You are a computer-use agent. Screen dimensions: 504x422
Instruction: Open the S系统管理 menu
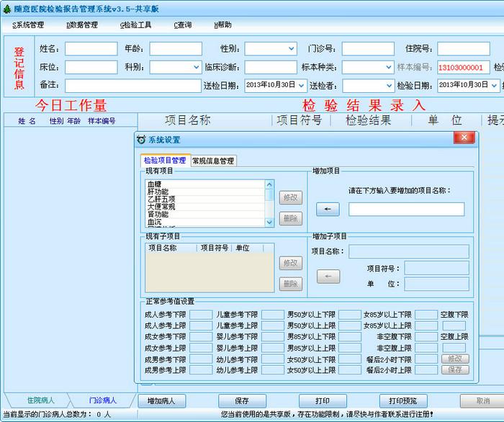click(28, 24)
